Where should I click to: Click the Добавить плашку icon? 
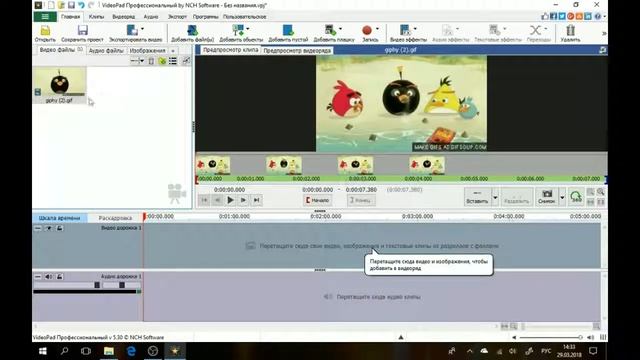(331, 31)
